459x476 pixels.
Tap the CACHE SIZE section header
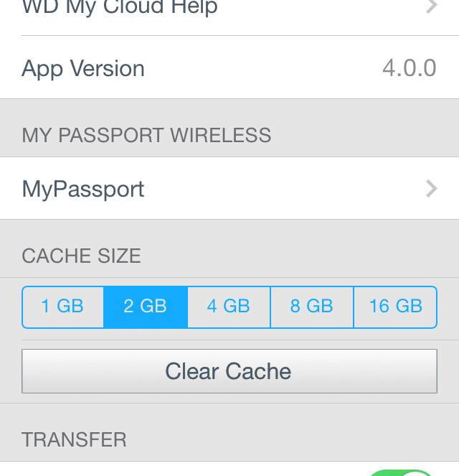coord(81,256)
